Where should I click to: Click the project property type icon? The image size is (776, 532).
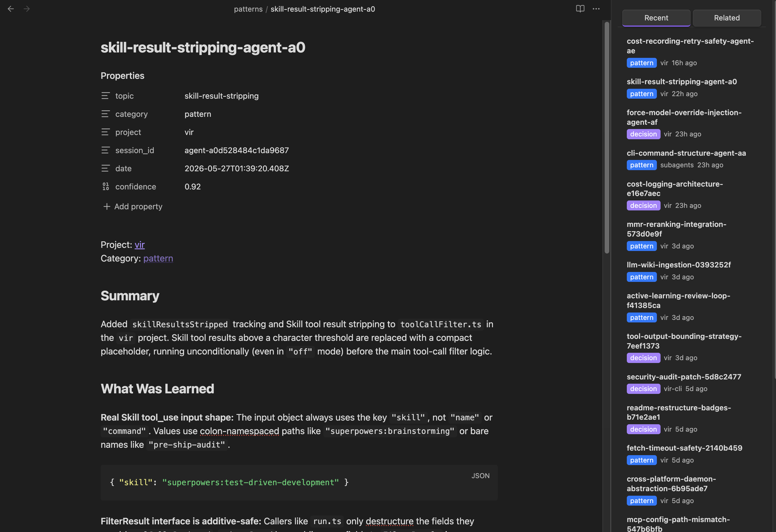pos(105,132)
